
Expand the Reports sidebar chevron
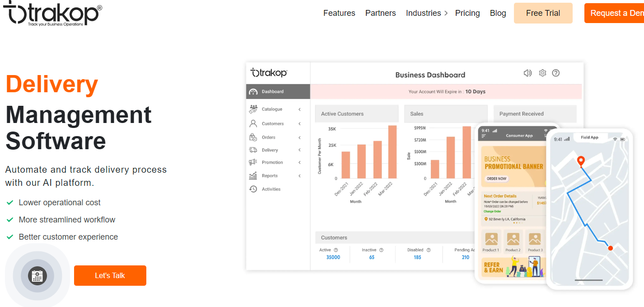(x=299, y=176)
